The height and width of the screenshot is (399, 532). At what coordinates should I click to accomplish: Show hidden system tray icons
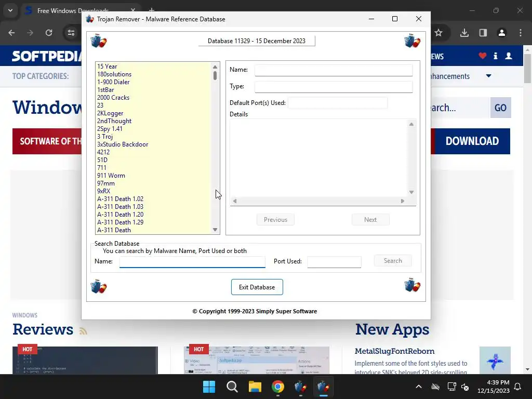[419, 387]
